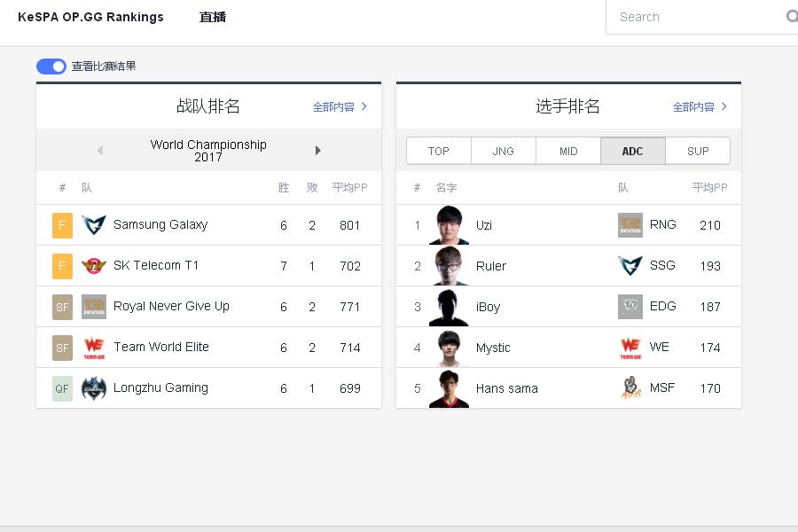This screenshot has height=532, width=798.
Task: Click the Samsung Galaxy team logo
Action: pos(94,225)
